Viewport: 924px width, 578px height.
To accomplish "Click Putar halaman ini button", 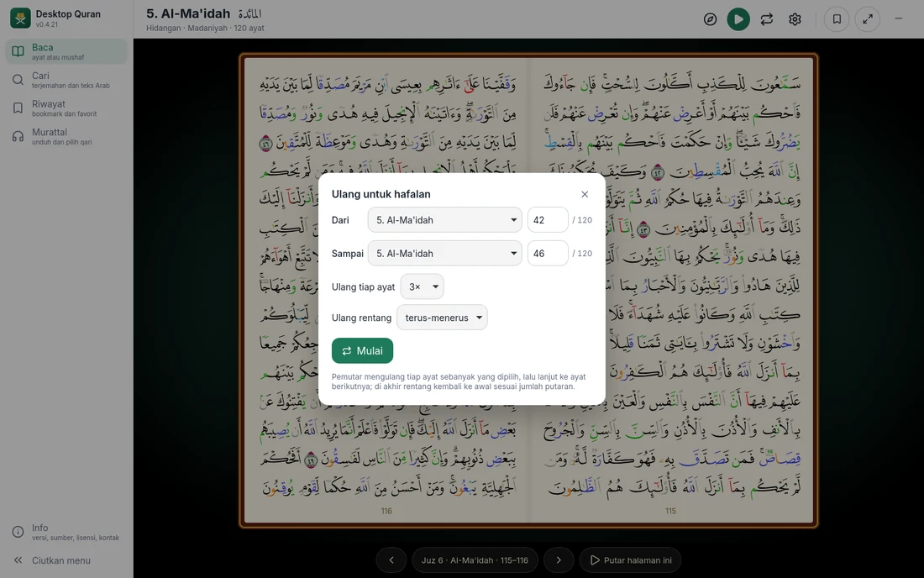I will click(x=631, y=560).
